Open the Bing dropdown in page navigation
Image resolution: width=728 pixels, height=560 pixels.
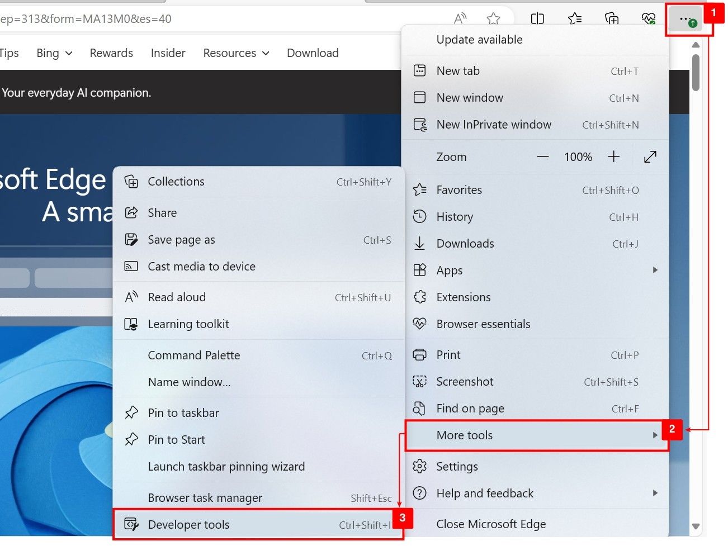(54, 53)
